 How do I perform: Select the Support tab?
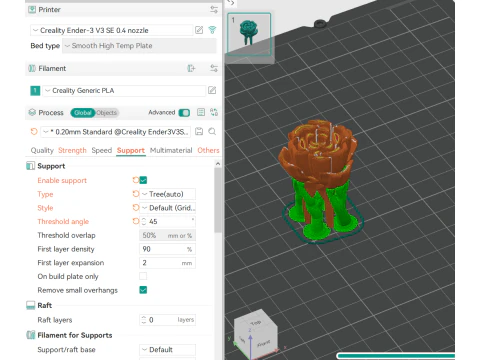coord(131,150)
